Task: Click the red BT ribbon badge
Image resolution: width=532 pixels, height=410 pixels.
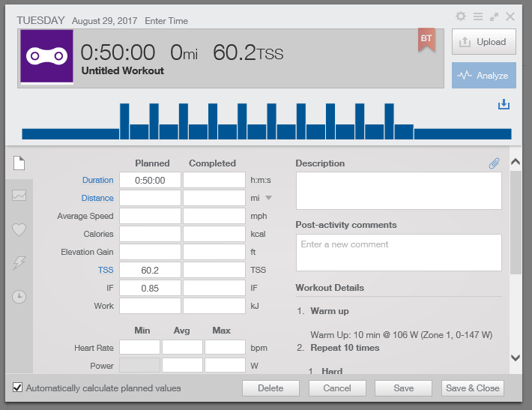Action: tap(426, 40)
